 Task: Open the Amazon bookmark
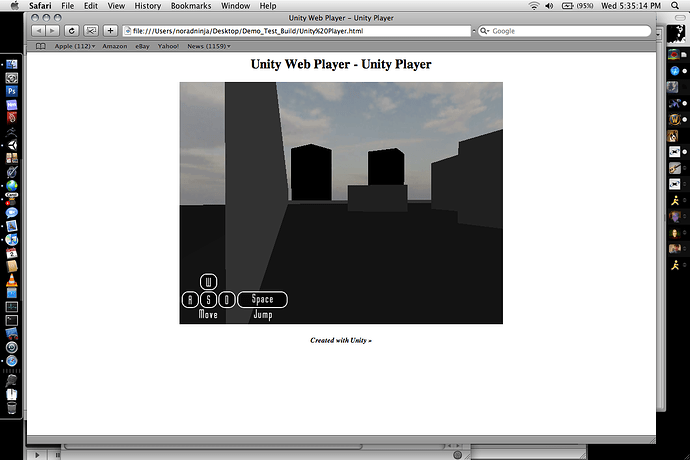[x=114, y=46]
